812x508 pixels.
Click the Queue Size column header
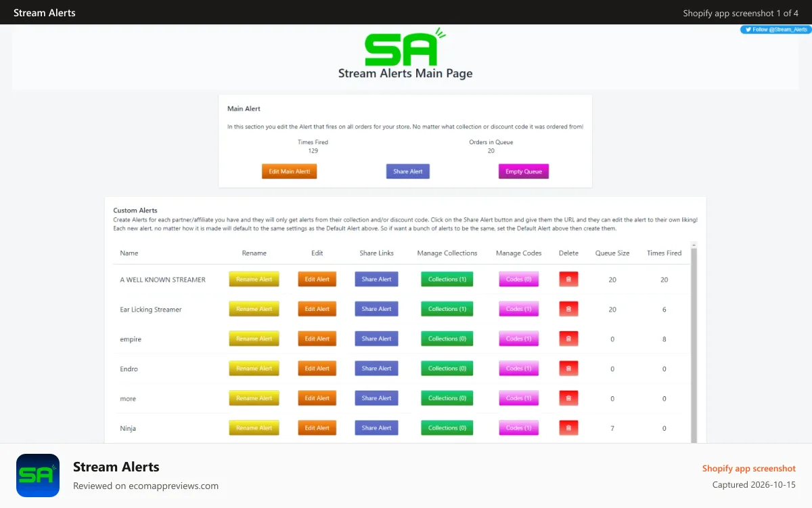click(612, 253)
